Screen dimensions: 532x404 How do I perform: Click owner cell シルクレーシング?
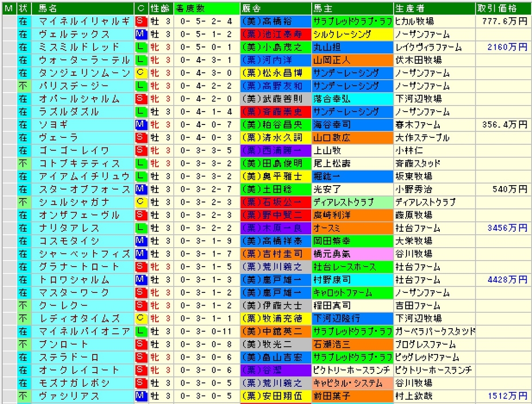pyautogui.click(x=352, y=34)
